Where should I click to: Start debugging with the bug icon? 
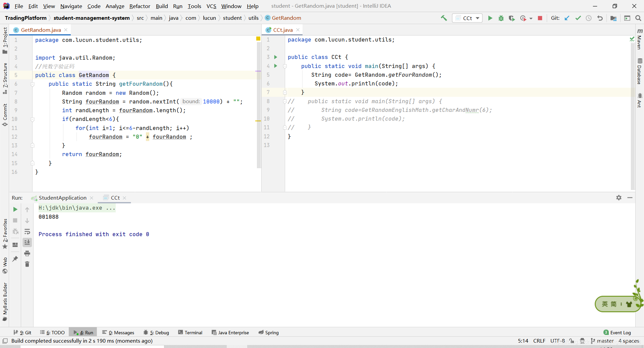(x=501, y=18)
